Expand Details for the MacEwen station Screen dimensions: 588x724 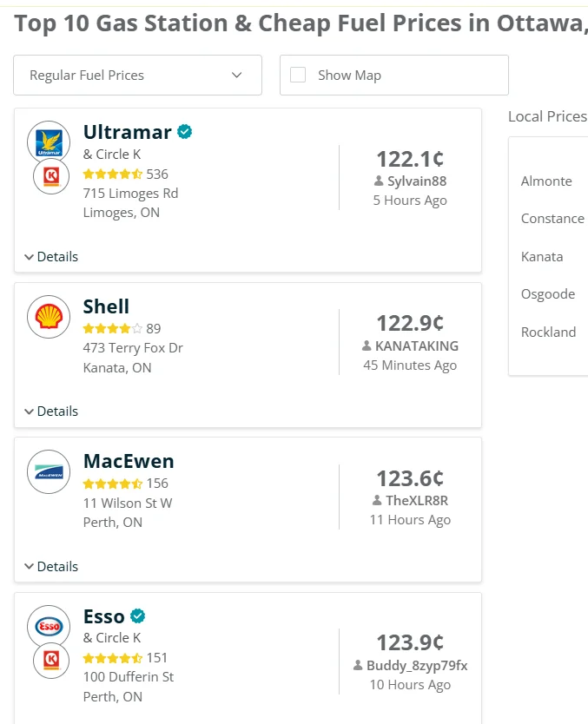[51, 567]
